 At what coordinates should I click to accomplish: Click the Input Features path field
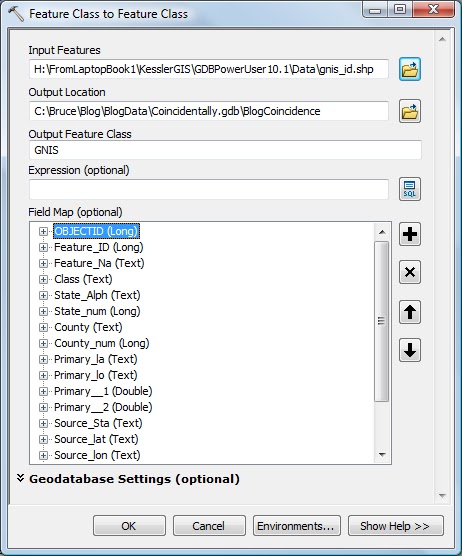click(x=209, y=69)
